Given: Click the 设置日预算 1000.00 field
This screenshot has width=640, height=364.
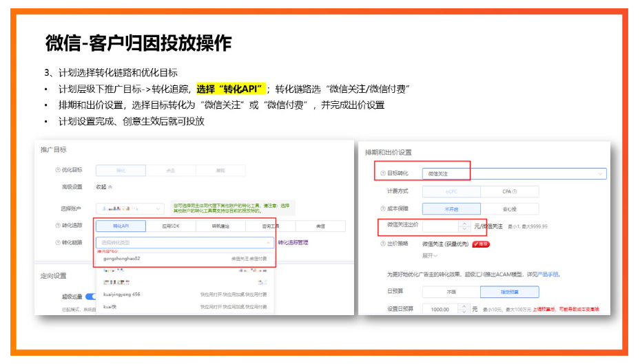Looking at the screenshot, I should point(441,310).
